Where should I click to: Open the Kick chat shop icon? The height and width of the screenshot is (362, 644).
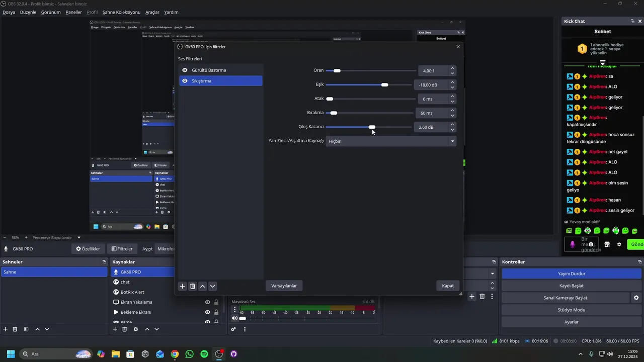tap(607, 244)
